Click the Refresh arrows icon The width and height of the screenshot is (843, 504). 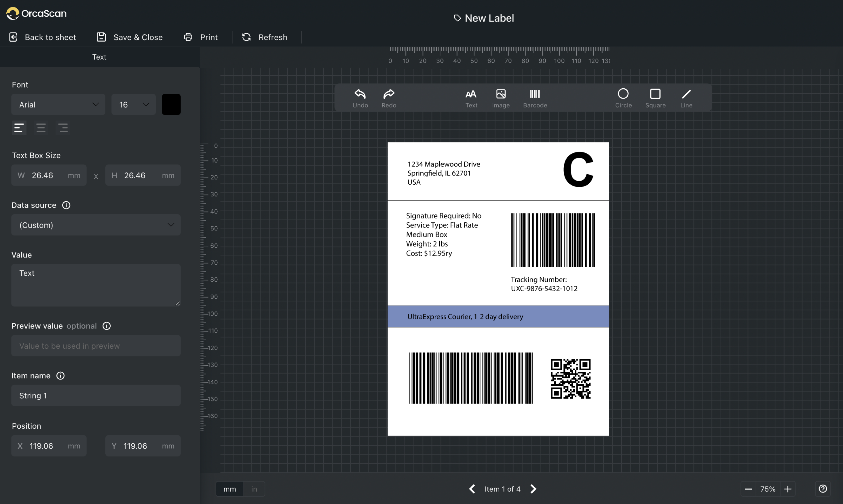tap(246, 37)
